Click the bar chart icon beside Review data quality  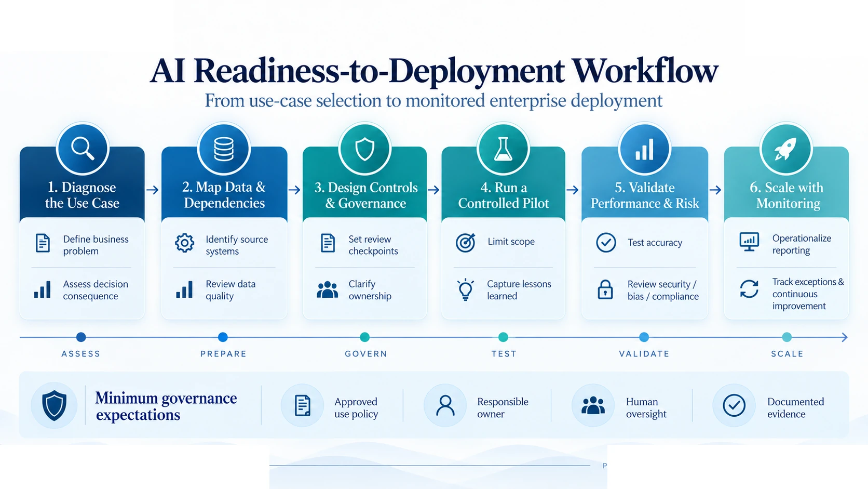(184, 289)
